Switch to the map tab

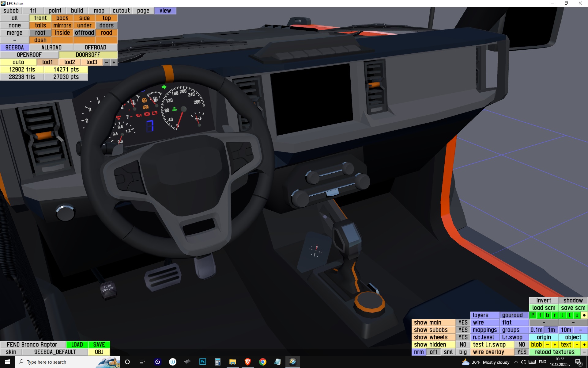[x=99, y=11]
